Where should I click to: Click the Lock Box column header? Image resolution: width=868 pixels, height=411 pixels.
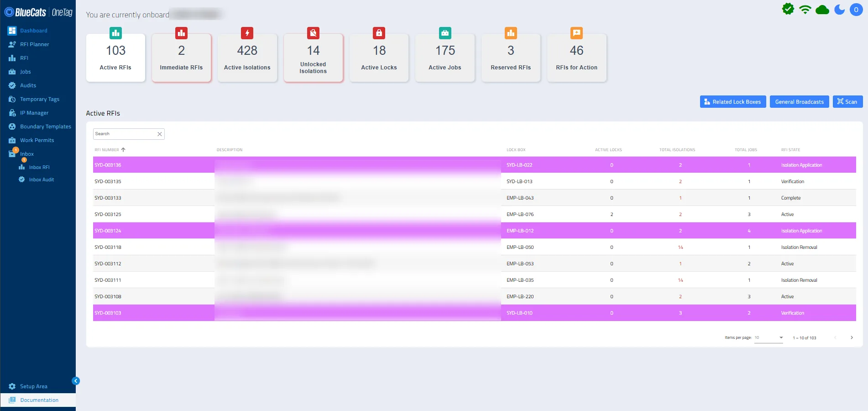516,150
